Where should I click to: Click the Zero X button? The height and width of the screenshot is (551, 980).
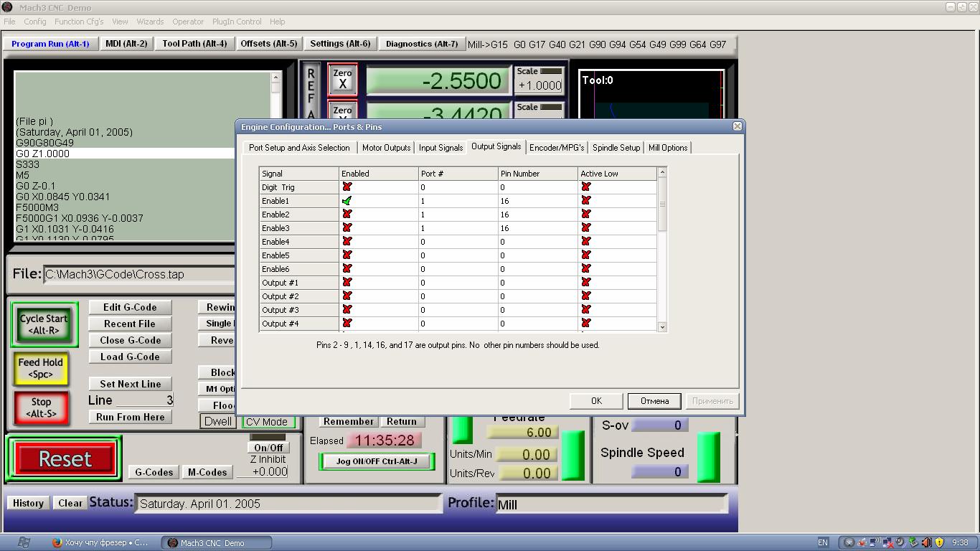[x=342, y=79]
